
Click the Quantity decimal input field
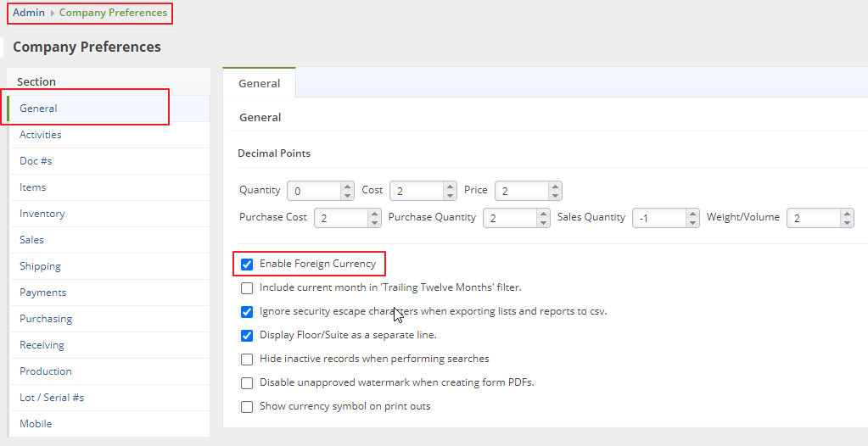(314, 192)
